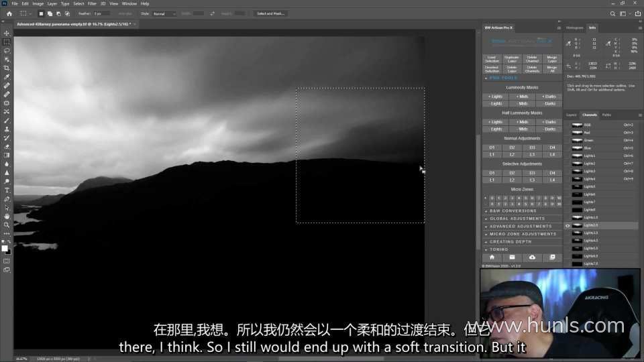Screen dimensions: 644x362
Task: Show the Red channel visibility box
Action: click(568, 133)
